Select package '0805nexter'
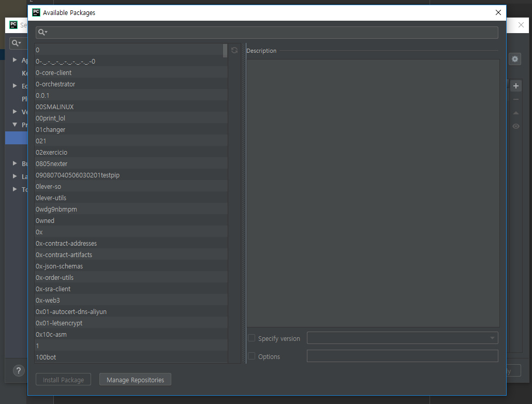Screen dimensions: 532x404 point(131,163)
